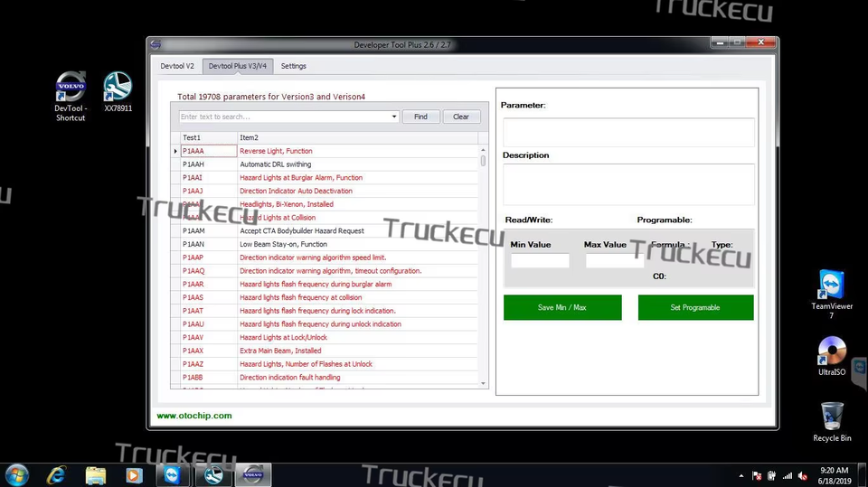This screenshot has height=487, width=868.
Task: Open the XX78911 desktop icon
Action: (118, 91)
